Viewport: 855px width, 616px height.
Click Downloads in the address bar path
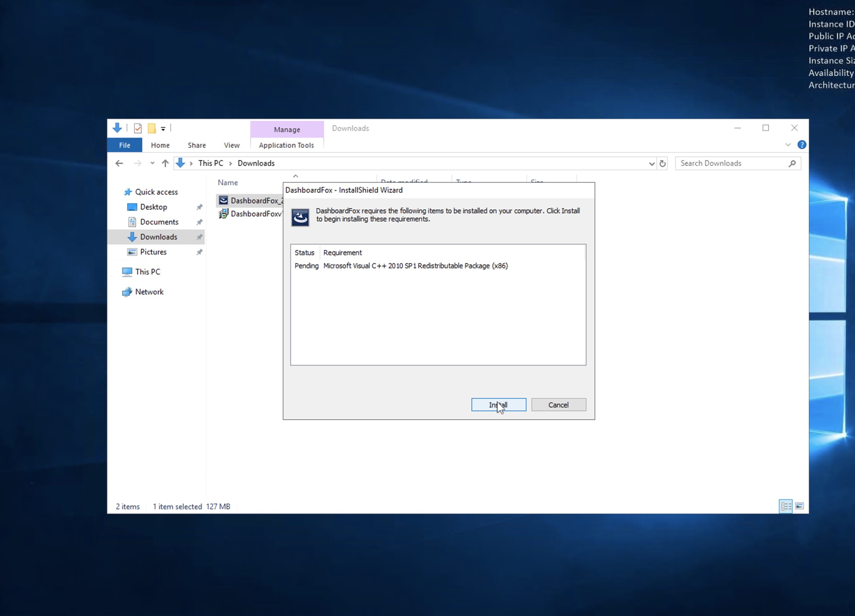click(256, 163)
